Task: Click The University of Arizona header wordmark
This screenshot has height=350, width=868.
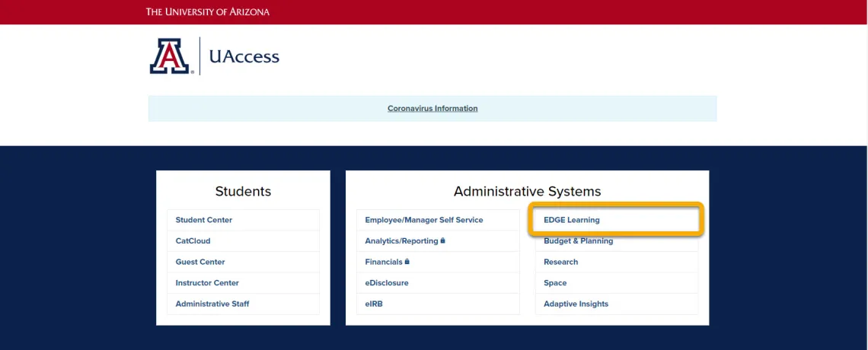Action: tap(208, 11)
